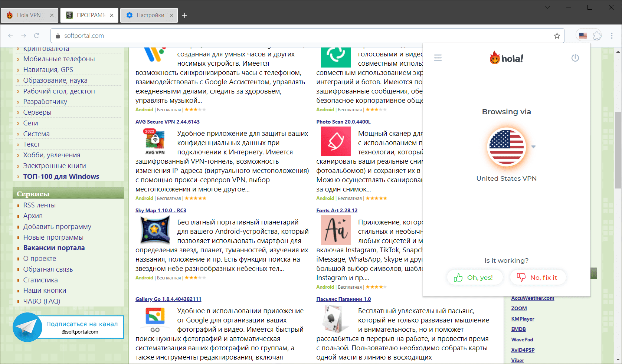Open Fonts Art 2.28.12 link
The height and width of the screenshot is (364, 622).
coord(337,210)
